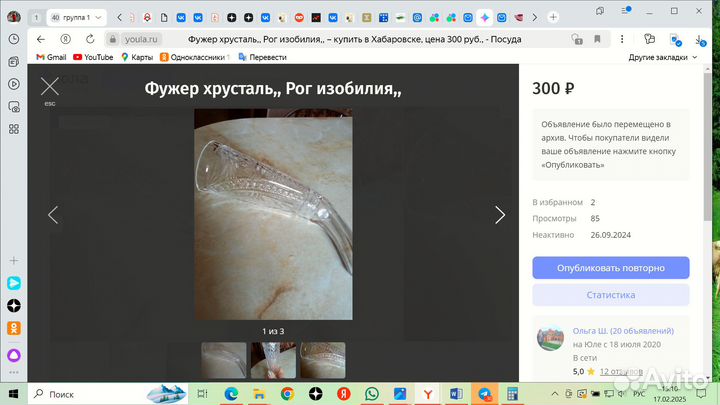Select the first photo thumbnail

tap(224, 360)
